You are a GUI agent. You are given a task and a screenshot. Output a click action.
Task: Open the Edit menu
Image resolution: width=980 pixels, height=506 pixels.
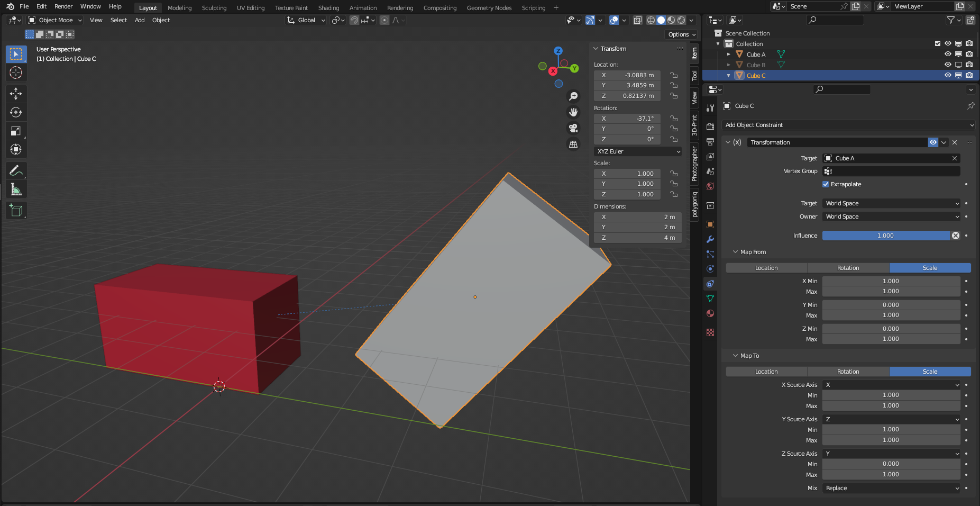click(41, 6)
